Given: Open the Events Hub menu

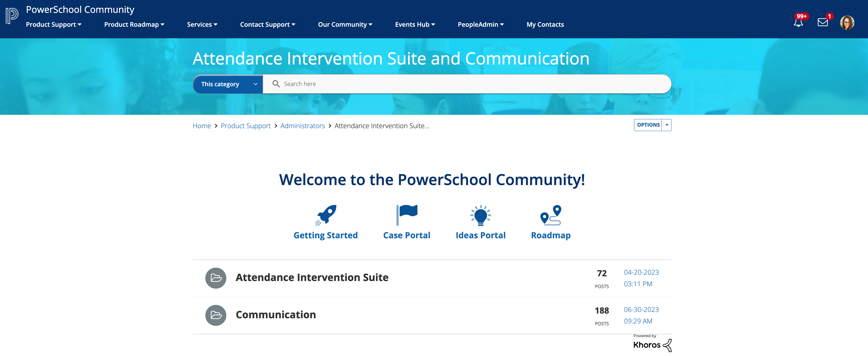Looking at the screenshot, I should 415,25.
